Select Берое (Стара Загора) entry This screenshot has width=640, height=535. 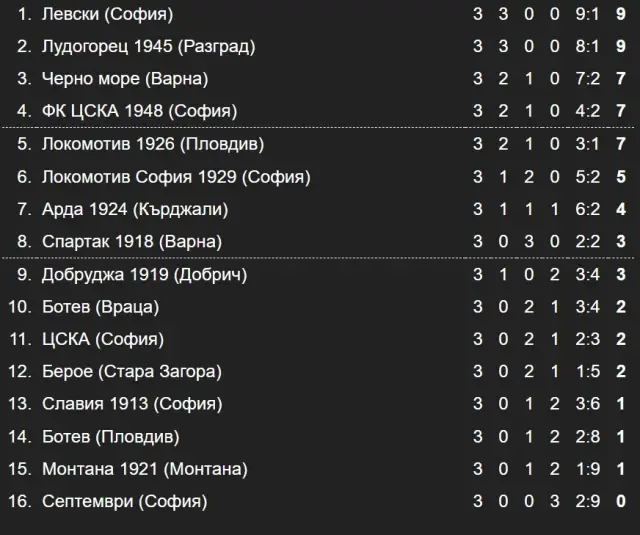pos(132,372)
